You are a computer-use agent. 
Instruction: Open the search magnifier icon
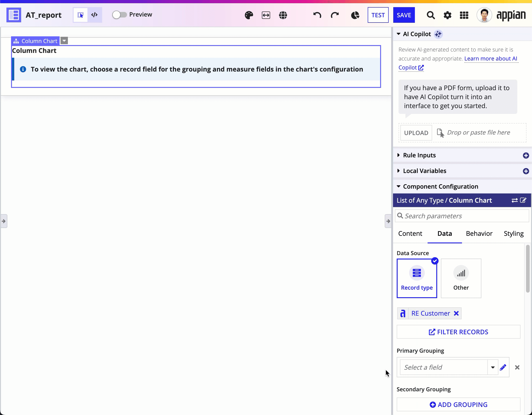[431, 15]
